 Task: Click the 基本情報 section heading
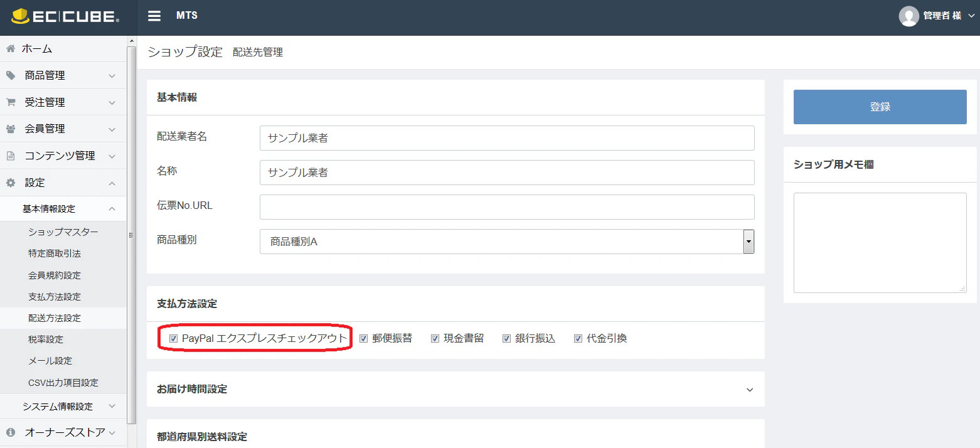[177, 97]
